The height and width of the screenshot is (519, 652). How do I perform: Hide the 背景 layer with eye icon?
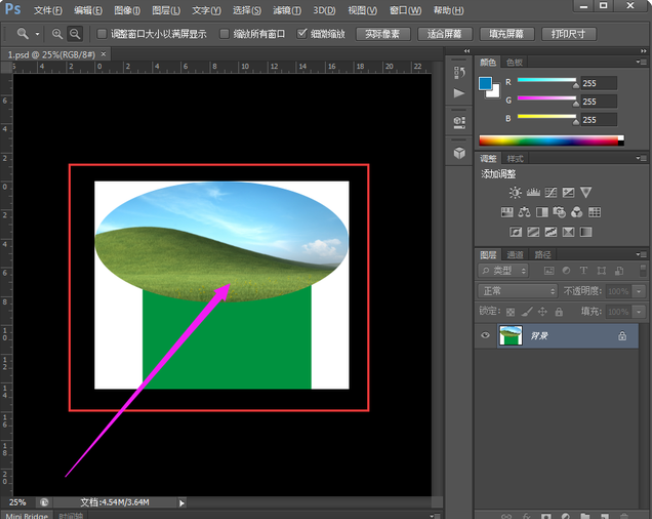click(485, 335)
